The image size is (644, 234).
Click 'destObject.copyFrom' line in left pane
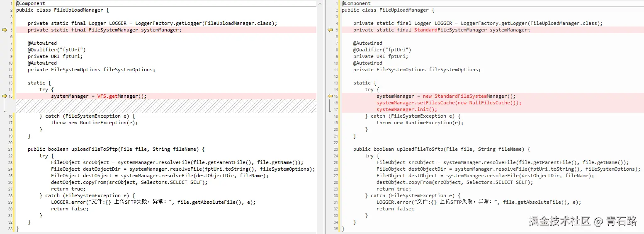[129, 182]
